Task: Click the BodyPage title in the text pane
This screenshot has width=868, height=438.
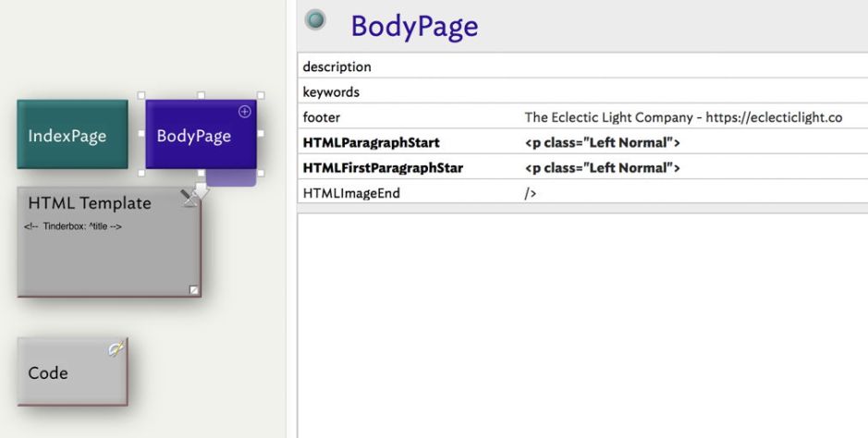Action: click(x=414, y=27)
